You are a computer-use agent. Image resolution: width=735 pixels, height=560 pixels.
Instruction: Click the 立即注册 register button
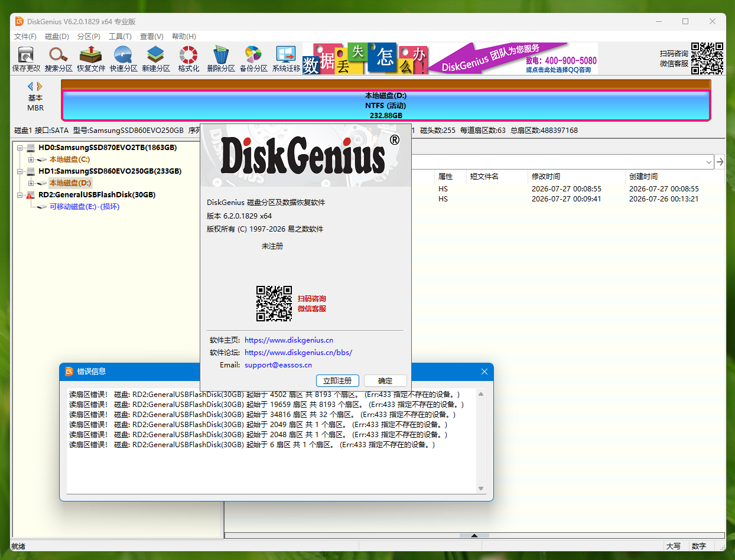[337, 380]
